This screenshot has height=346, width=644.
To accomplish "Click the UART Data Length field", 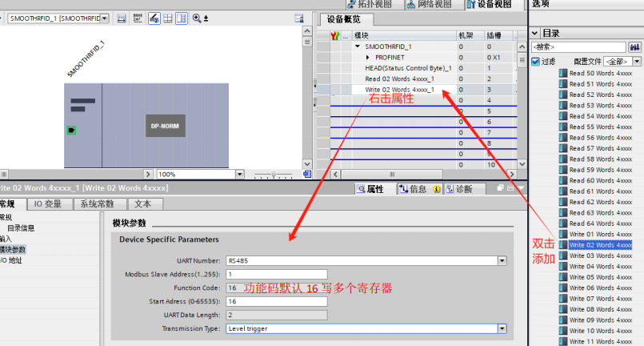I will click(x=277, y=315).
